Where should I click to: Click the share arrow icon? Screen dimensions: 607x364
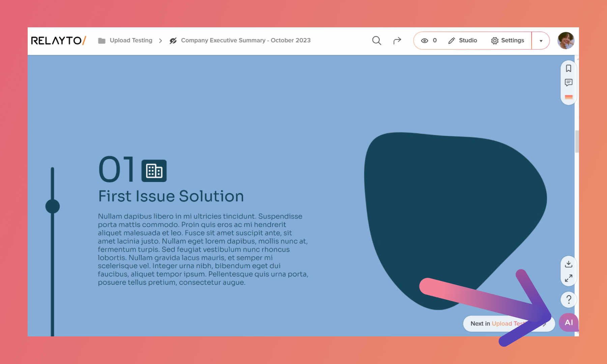click(397, 40)
